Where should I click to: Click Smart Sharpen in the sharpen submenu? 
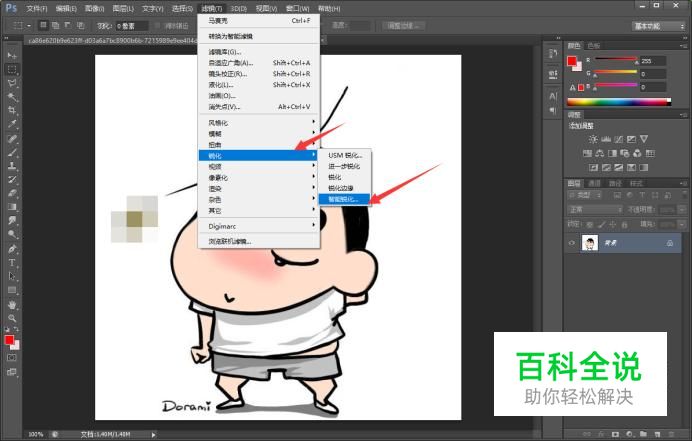tap(344, 200)
